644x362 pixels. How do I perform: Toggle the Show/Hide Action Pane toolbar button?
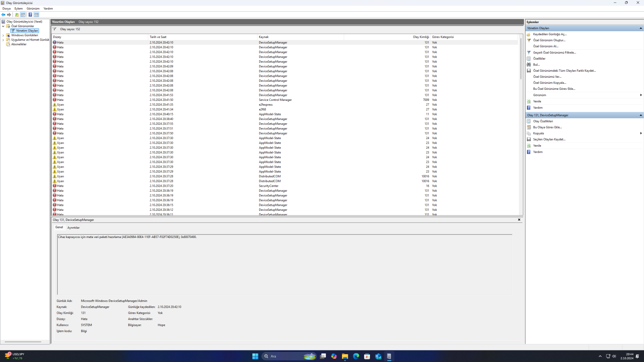click(x=37, y=15)
